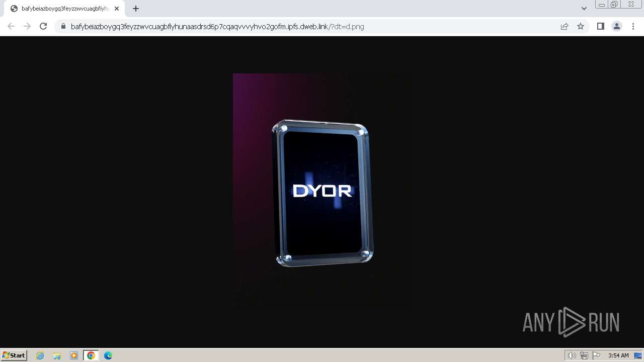644x362 pixels.
Task: Open a new tab
Action: point(136,9)
